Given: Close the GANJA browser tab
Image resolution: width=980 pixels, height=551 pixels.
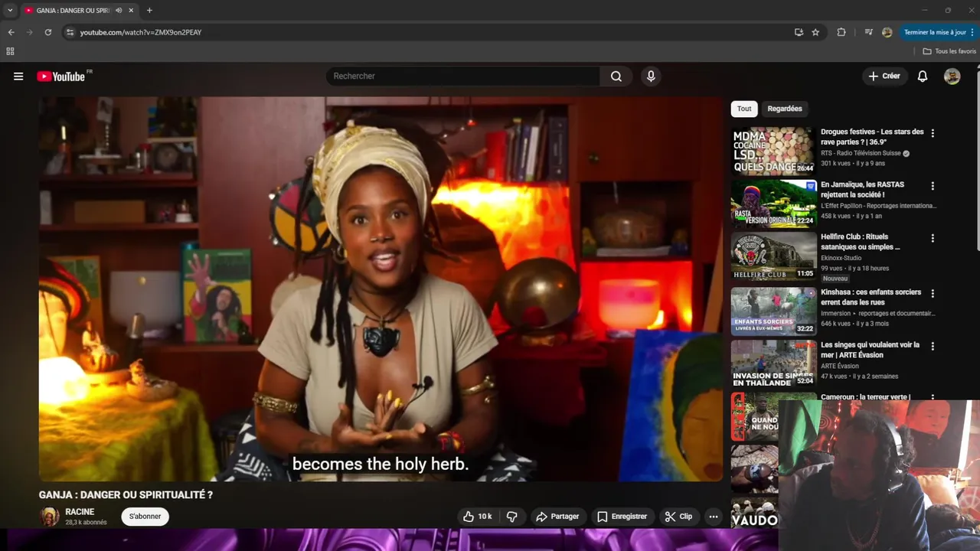Looking at the screenshot, I should (x=131, y=11).
